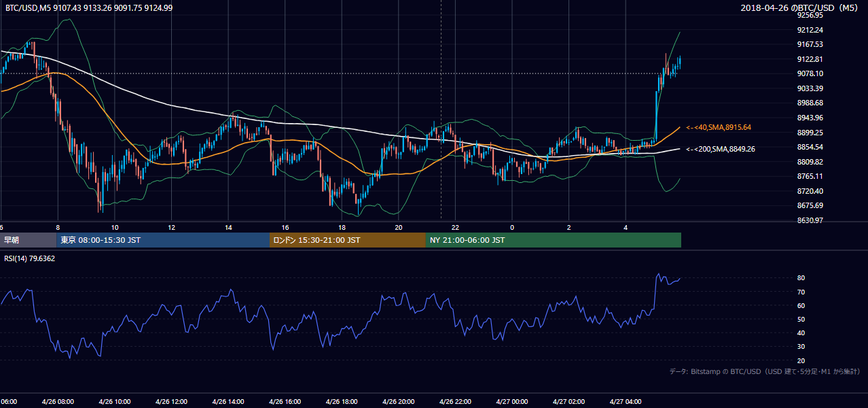Click the 4/26 12:00 time axis label
Viewport: 868px width, 408px height.
point(171,401)
